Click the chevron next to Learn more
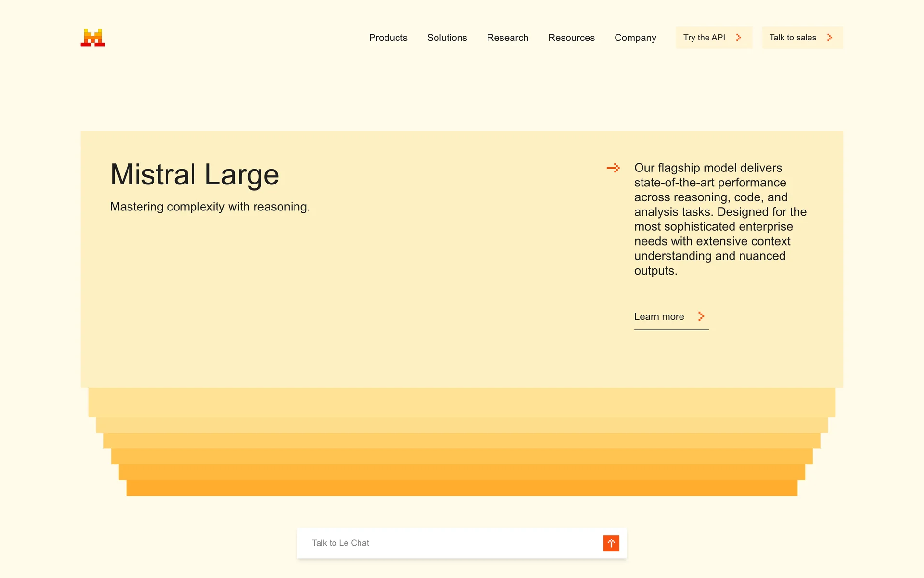 (x=701, y=316)
